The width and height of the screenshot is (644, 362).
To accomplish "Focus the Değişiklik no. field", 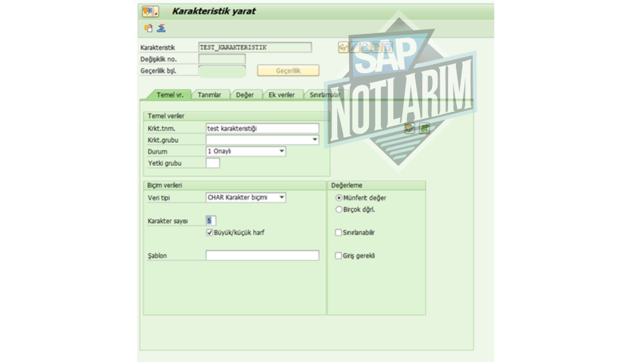I will (222, 59).
